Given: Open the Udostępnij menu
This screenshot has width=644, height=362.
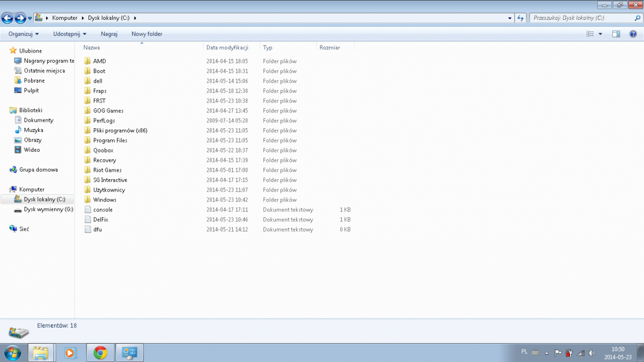Looking at the screenshot, I should [x=70, y=34].
